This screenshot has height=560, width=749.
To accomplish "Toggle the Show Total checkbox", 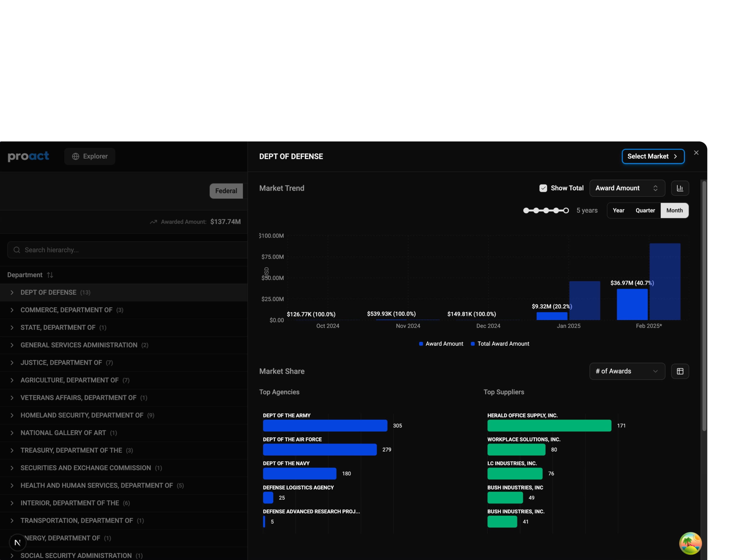I will tap(543, 188).
